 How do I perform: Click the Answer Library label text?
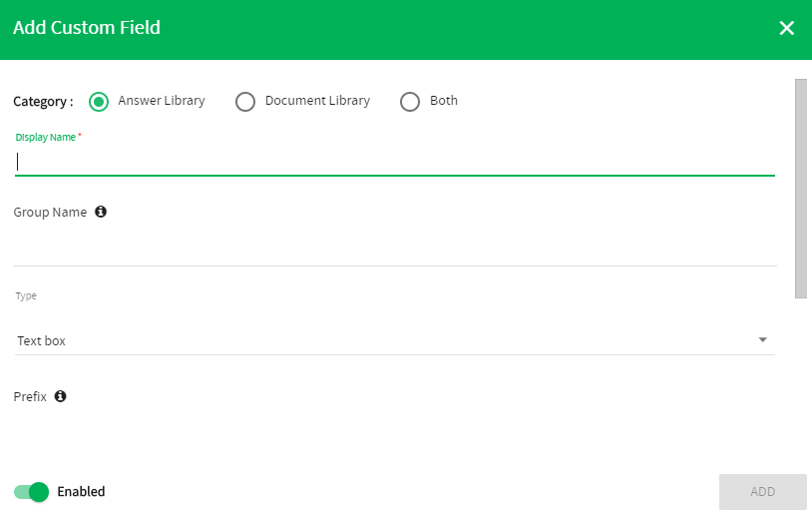162,101
